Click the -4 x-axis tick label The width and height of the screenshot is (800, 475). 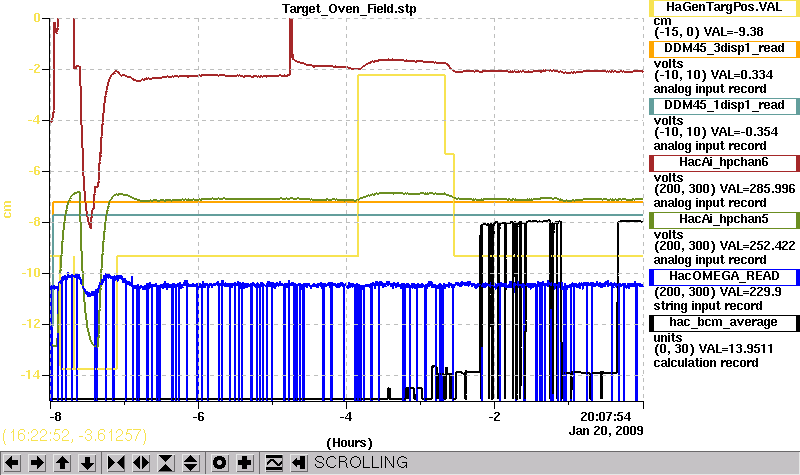pyautogui.click(x=346, y=416)
